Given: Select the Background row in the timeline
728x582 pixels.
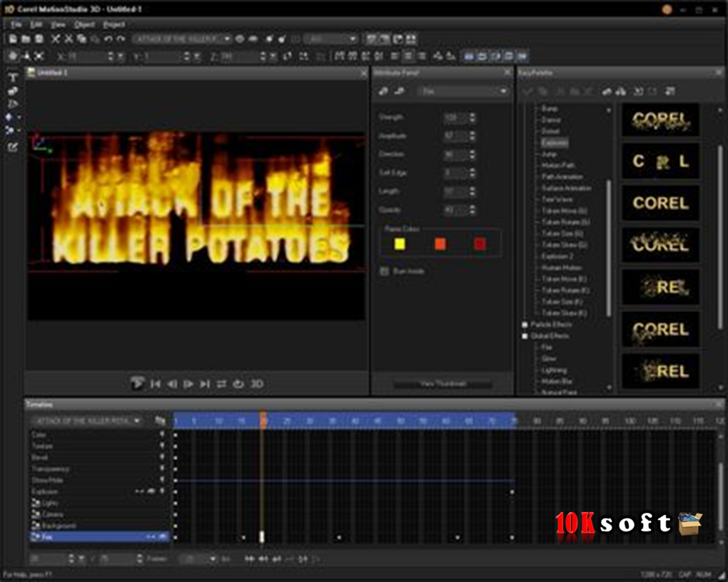Looking at the screenshot, I should pyautogui.click(x=99, y=526).
